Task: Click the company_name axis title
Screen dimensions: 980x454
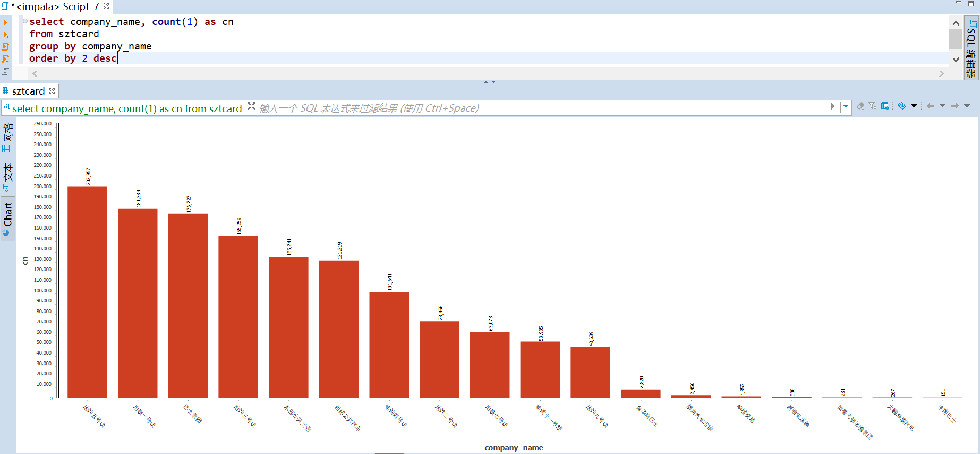Action: click(x=514, y=448)
